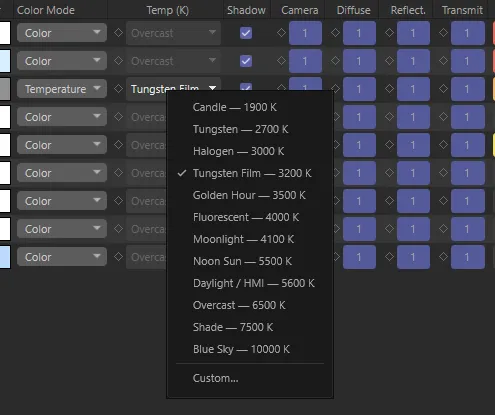Uncheck the Shadow checkbox in the second row

click(x=246, y=61)
